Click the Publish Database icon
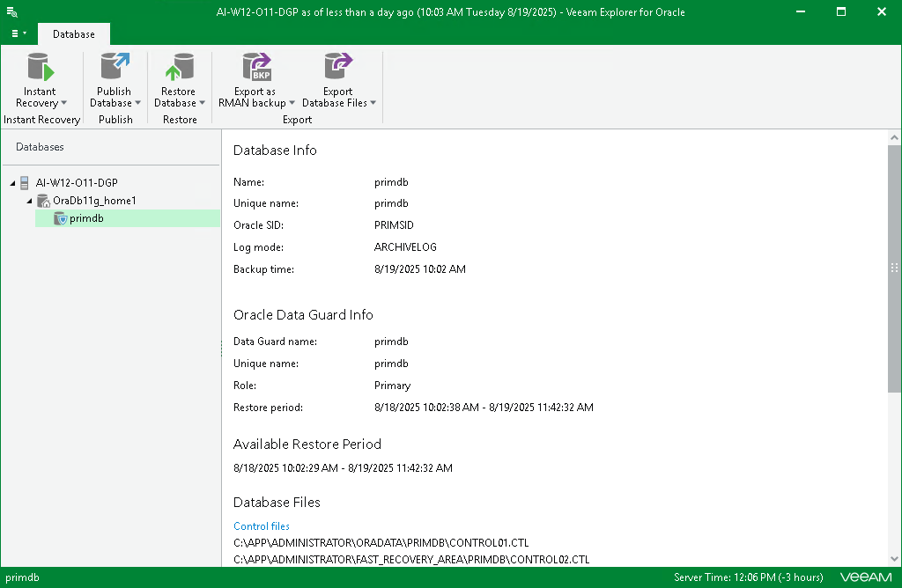Screen dimensions: 902x588 115,66
